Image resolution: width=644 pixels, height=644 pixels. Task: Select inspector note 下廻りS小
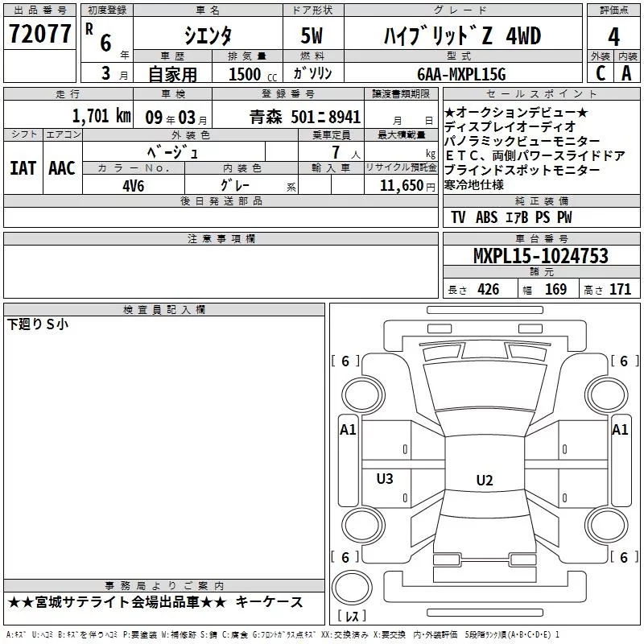click(37, 324)
